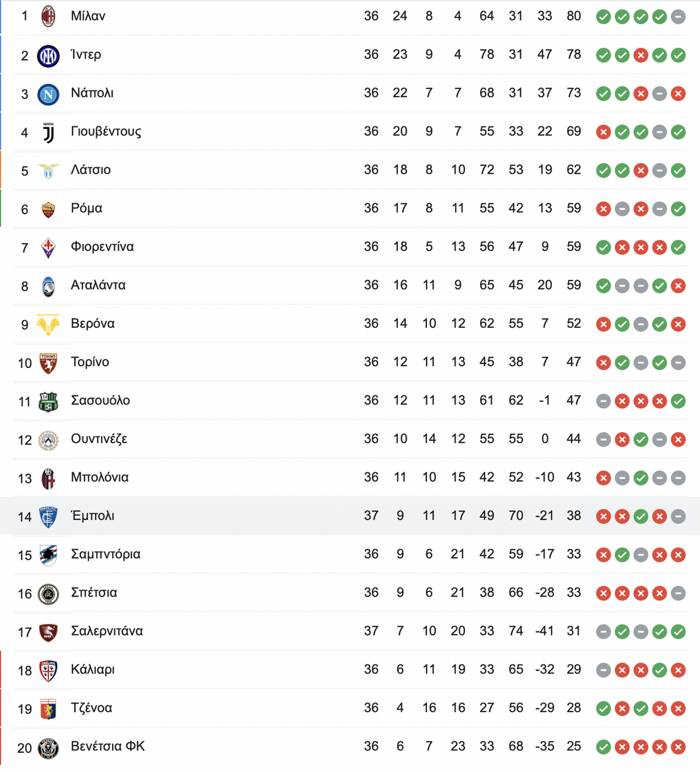The height and width of the screenshot is (772, 700).
Task: Click the Inter club logo
Action: [x=48, y=56]
